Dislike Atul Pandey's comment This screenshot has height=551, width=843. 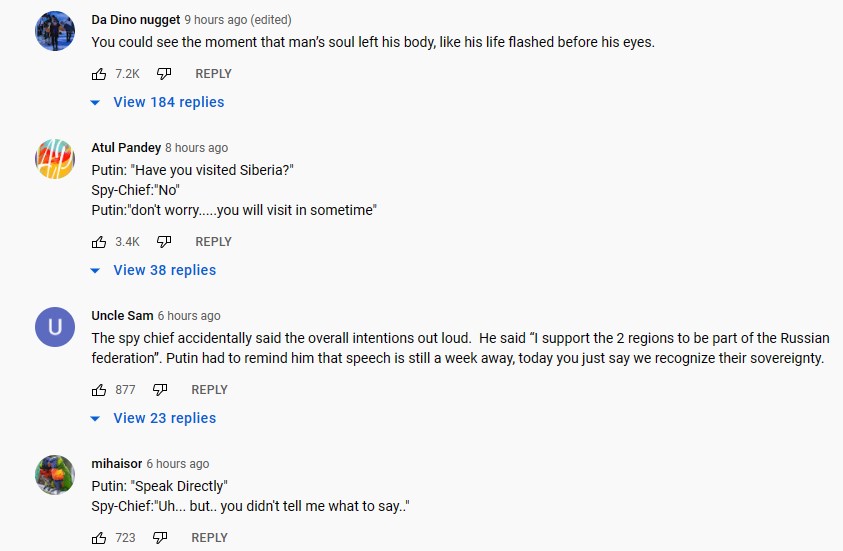click(x=165, y=242)
